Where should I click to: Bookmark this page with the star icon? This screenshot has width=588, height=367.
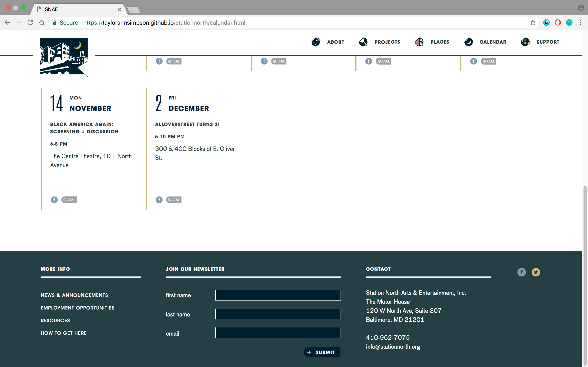tap(533, 23)
